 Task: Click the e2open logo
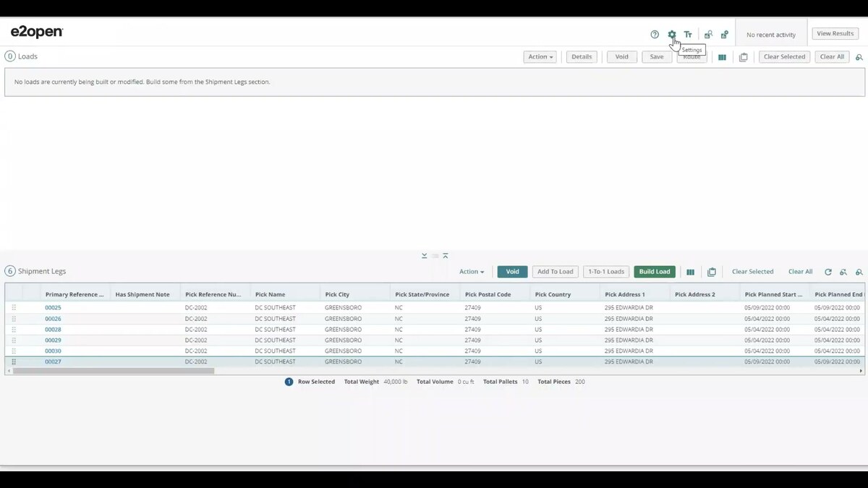37,32
